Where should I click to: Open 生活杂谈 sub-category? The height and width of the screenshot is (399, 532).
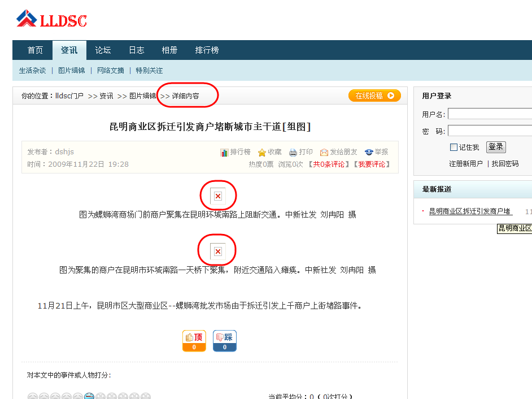[x=32, y=71]
